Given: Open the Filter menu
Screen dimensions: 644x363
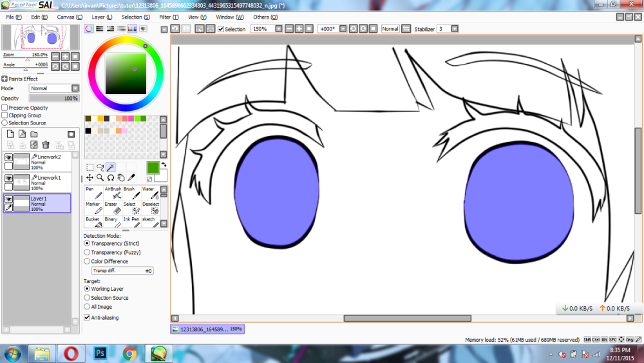Looking at the screenshot, I should (x=169, y=17).
